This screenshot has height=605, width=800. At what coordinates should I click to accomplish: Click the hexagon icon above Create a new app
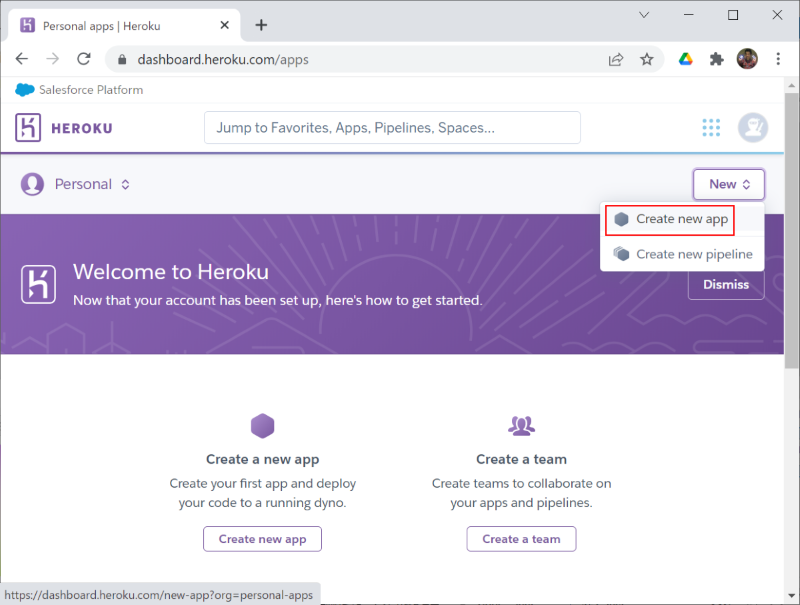click(262, 425)
